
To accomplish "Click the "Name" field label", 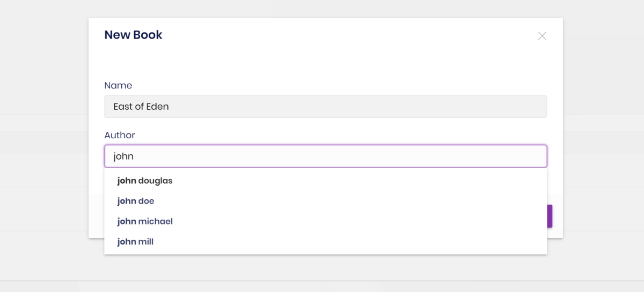I will (118, 86).
